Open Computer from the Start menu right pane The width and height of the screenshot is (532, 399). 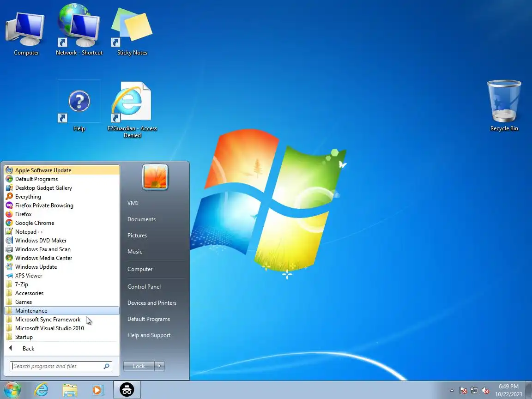point(155,269)
